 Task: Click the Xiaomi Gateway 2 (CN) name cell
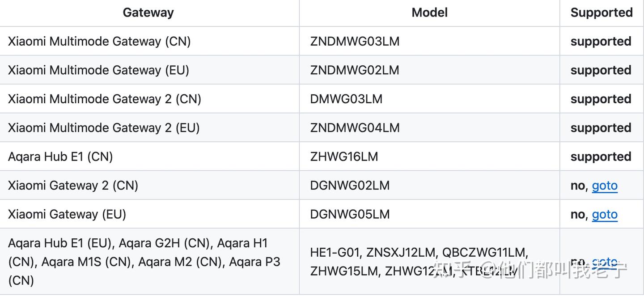[x=73, y=186]
